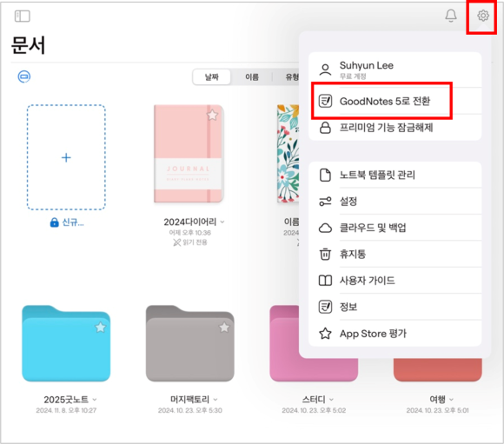504x444 pixels.
Task: Sort documents by 날짜 tab
Action: (x=211, y=77)
